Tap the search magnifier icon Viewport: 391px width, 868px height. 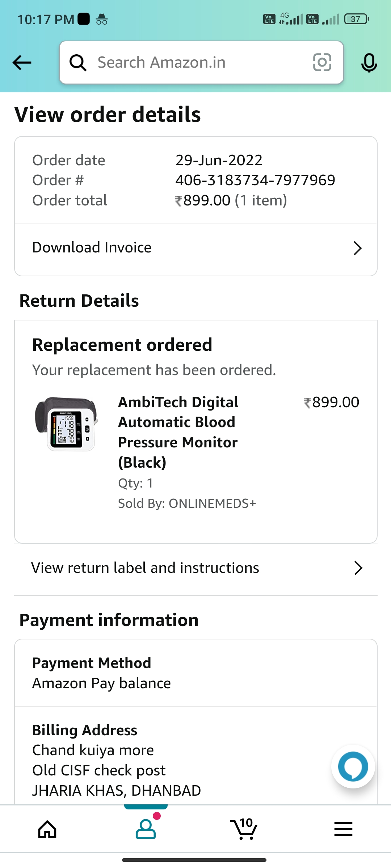click(78, 63)
